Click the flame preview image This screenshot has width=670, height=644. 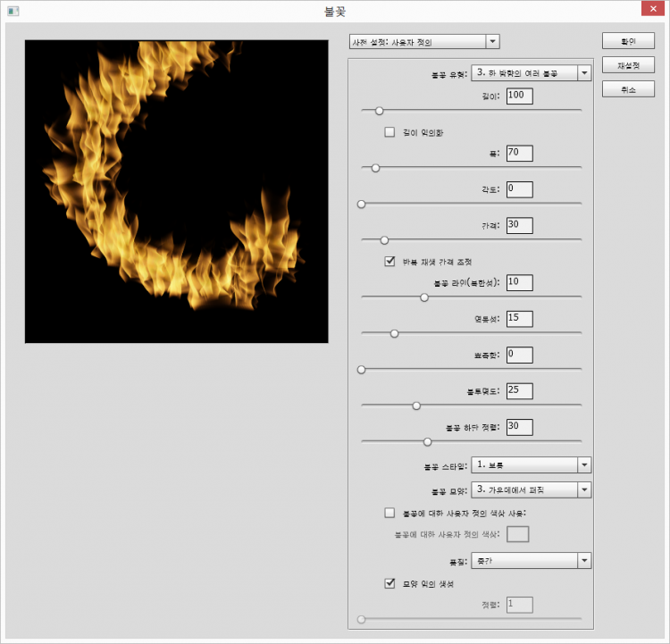pos(177,191)
